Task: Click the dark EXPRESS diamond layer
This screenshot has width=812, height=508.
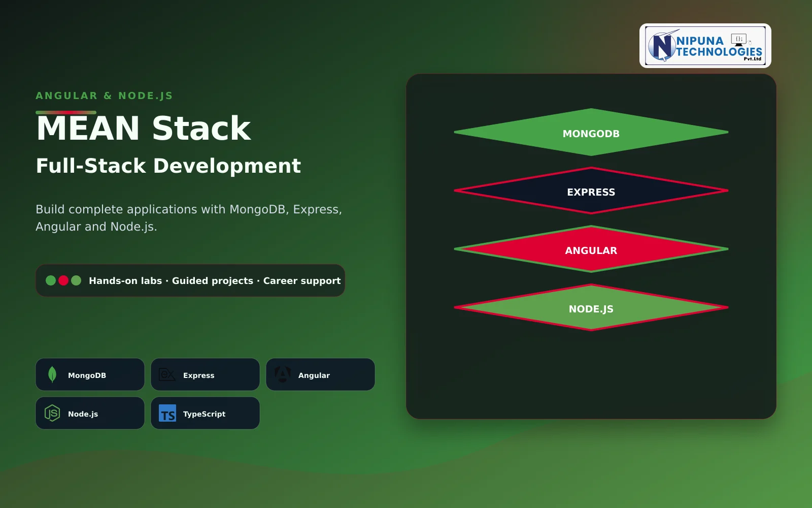Action: tap(591, 190)
